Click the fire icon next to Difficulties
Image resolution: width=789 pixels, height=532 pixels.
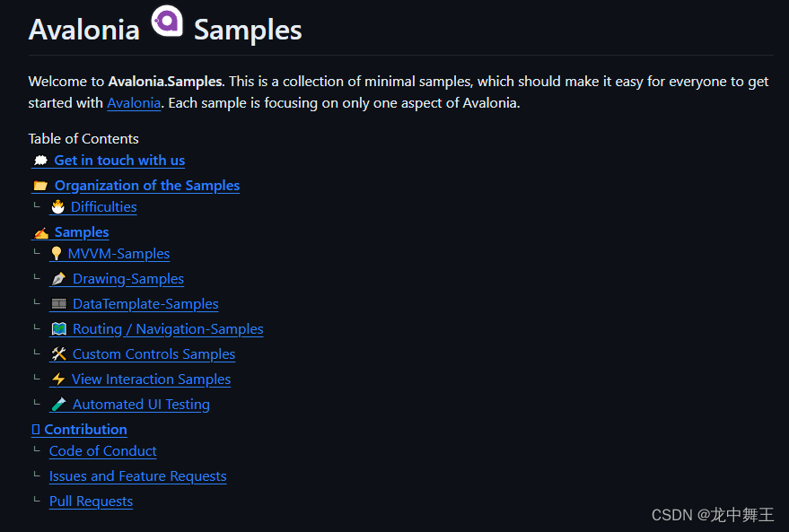click(x=58, y=206)
